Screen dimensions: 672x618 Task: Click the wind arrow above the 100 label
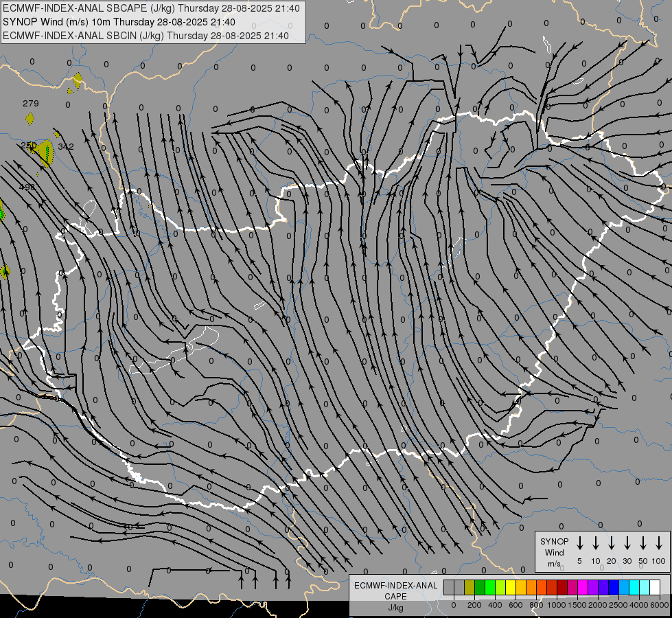click(x=659, y=542)
